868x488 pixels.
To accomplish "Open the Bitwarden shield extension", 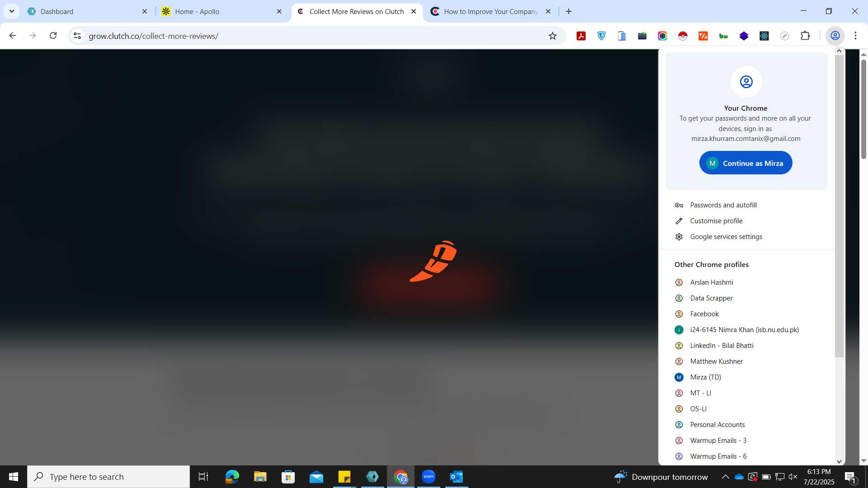I will (x=601, y=36).
